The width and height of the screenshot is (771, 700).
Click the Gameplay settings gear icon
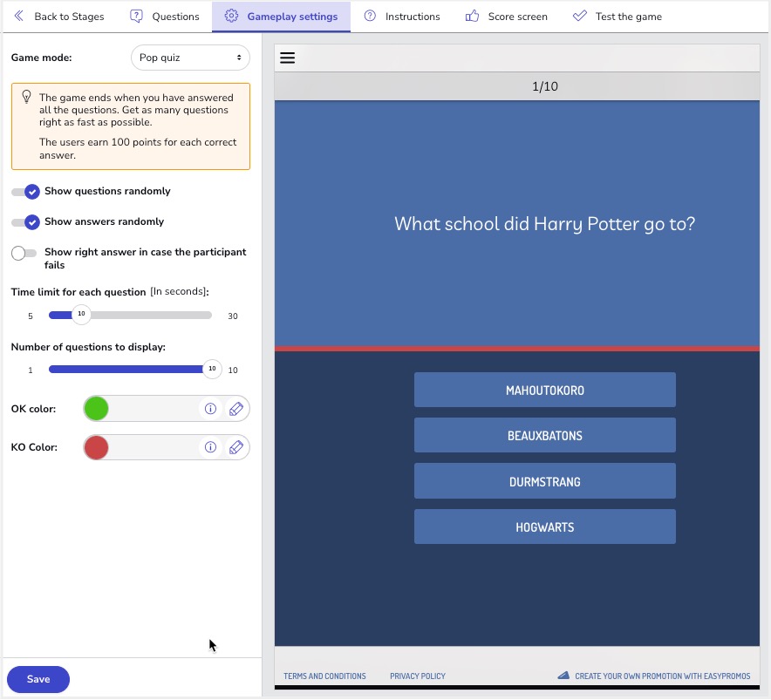(x=231, y=17)
